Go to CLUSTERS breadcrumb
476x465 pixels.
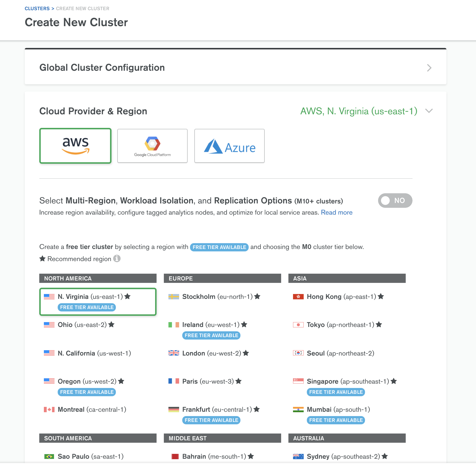coord(37,8)
